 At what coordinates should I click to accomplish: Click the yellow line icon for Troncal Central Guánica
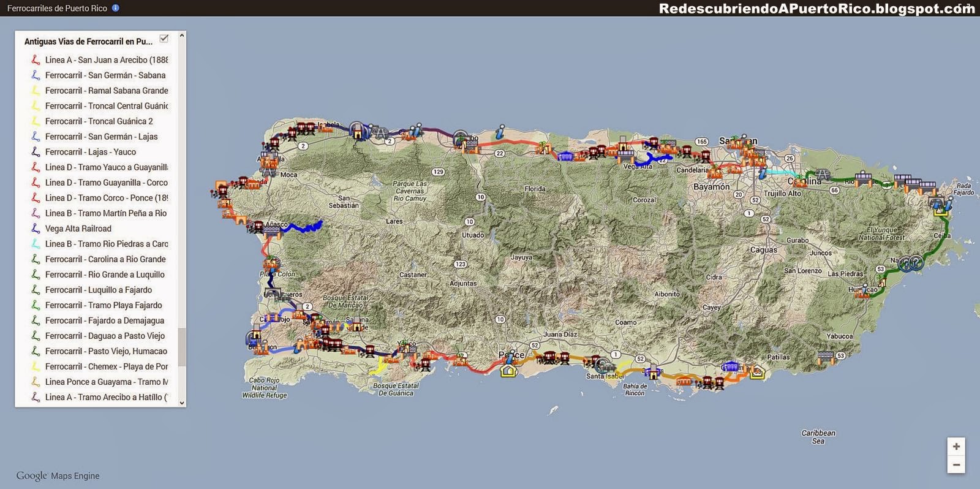tap(36, 106)
